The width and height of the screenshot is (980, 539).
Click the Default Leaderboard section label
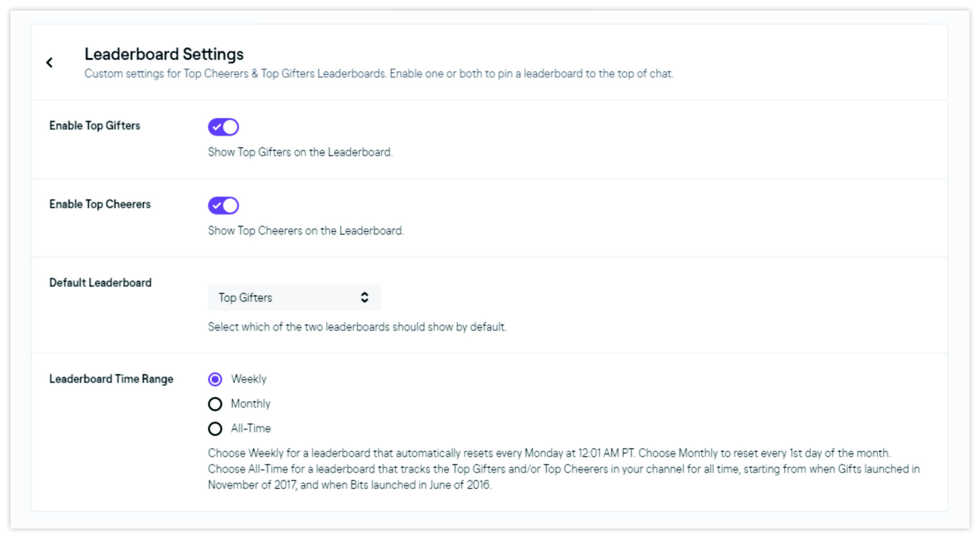100,282
